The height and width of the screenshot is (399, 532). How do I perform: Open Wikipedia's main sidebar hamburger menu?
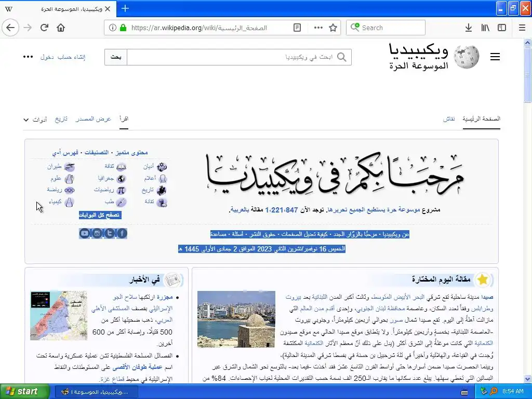[495, 57]
